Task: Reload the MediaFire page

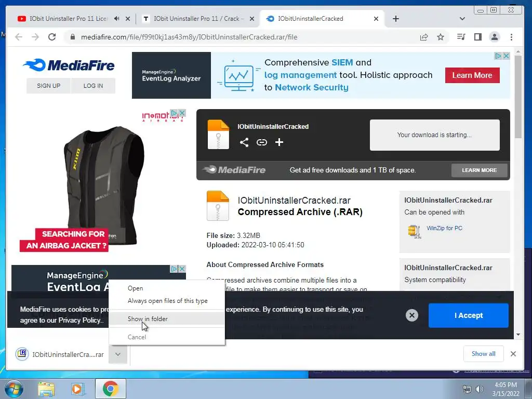Action: point(52,37)
